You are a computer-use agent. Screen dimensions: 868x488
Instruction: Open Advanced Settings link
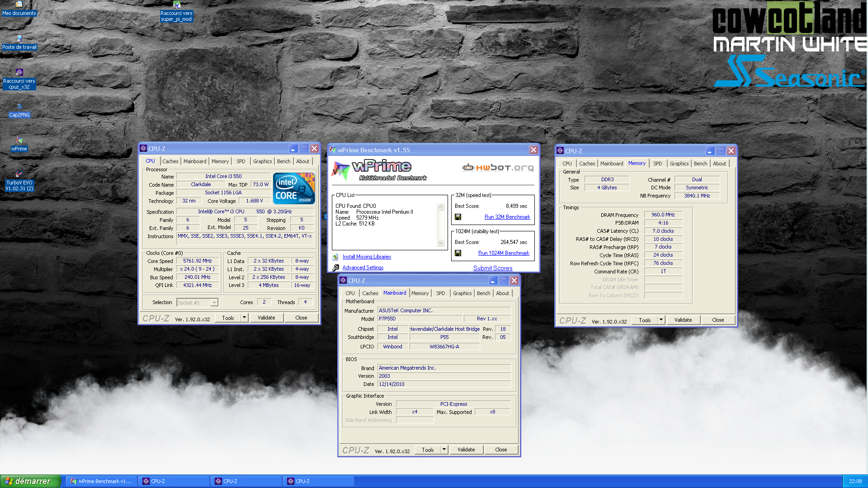point(363,267)
